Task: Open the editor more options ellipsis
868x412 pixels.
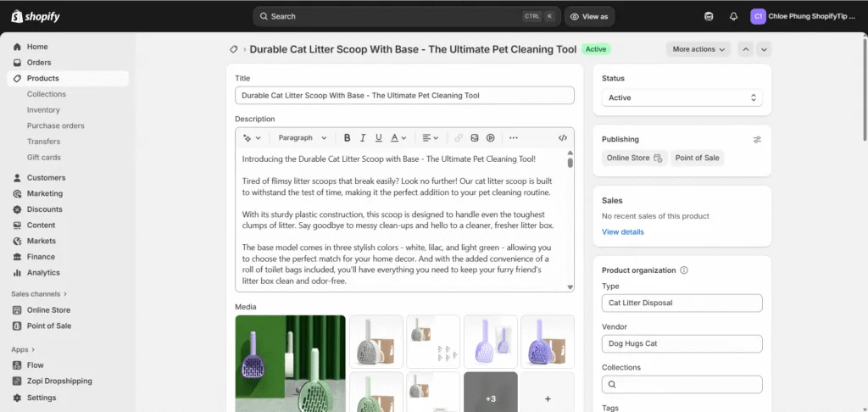Action: point(513,138)
